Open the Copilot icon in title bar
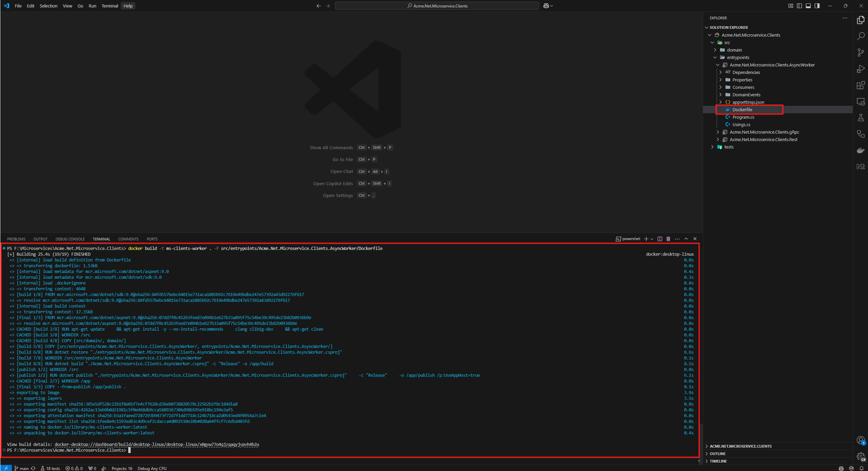The image size is (868, 471). [546, 6]
